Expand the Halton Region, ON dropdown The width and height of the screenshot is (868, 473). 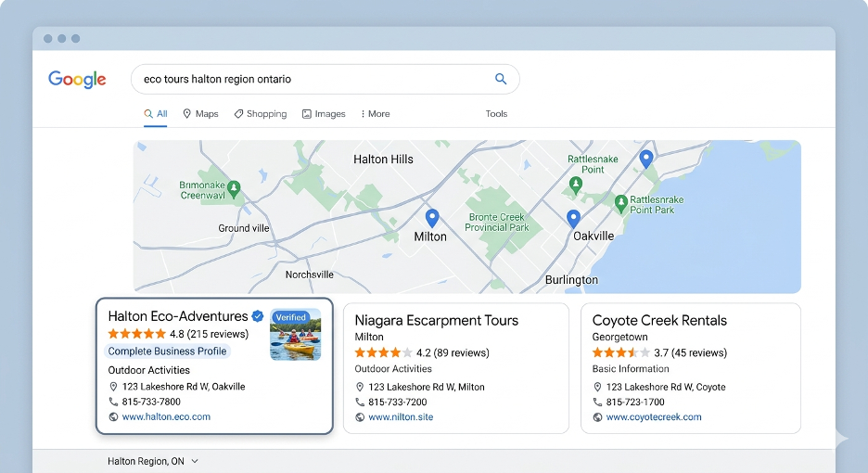153,461
